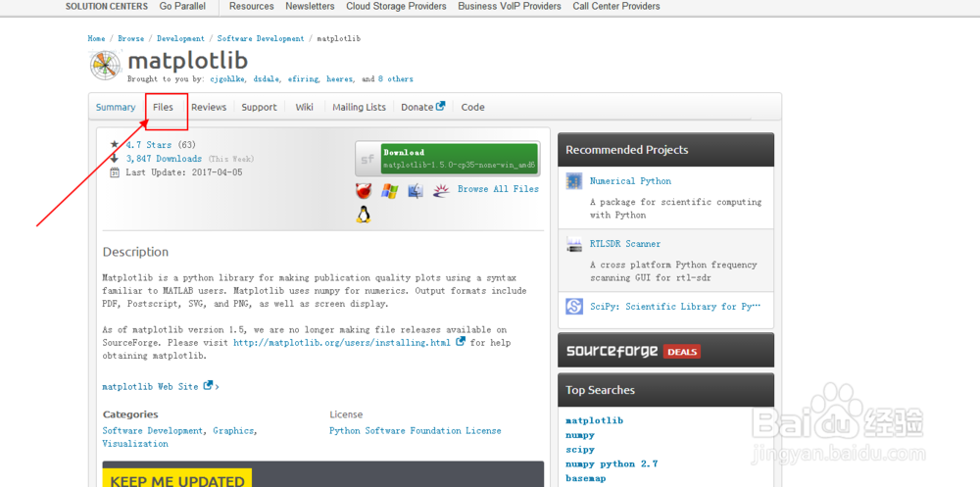Click the Solaris platform icon
Image resolution: width=980 pixels, height=487 pixels.
441,191
